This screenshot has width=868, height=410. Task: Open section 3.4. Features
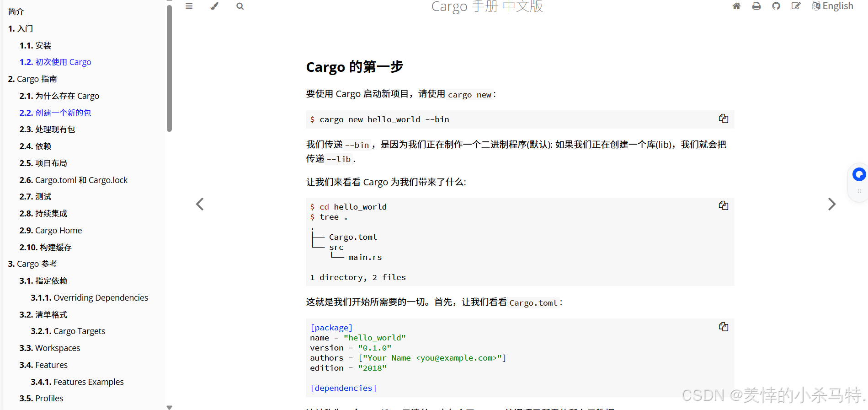pos(43,365)
